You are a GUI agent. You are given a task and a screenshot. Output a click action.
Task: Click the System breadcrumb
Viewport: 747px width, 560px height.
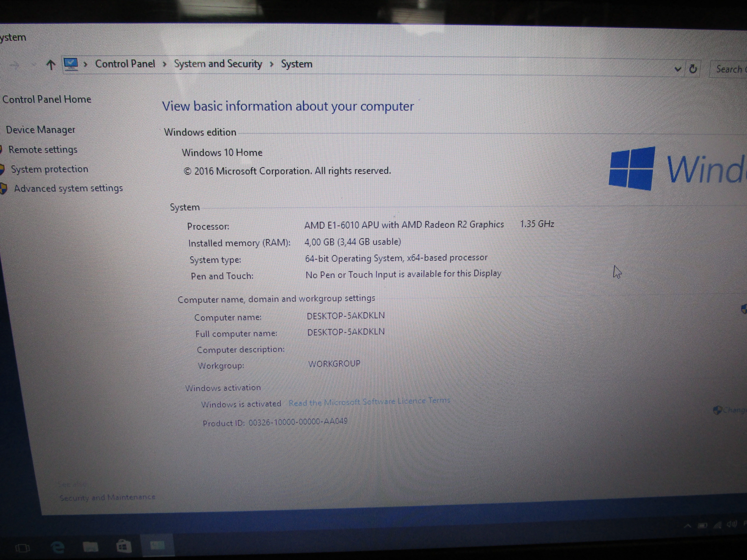(296, 64)
